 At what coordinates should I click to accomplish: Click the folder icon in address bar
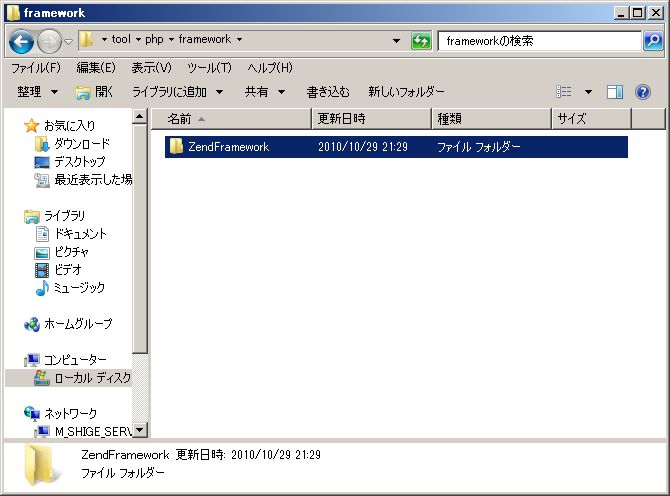87,40
